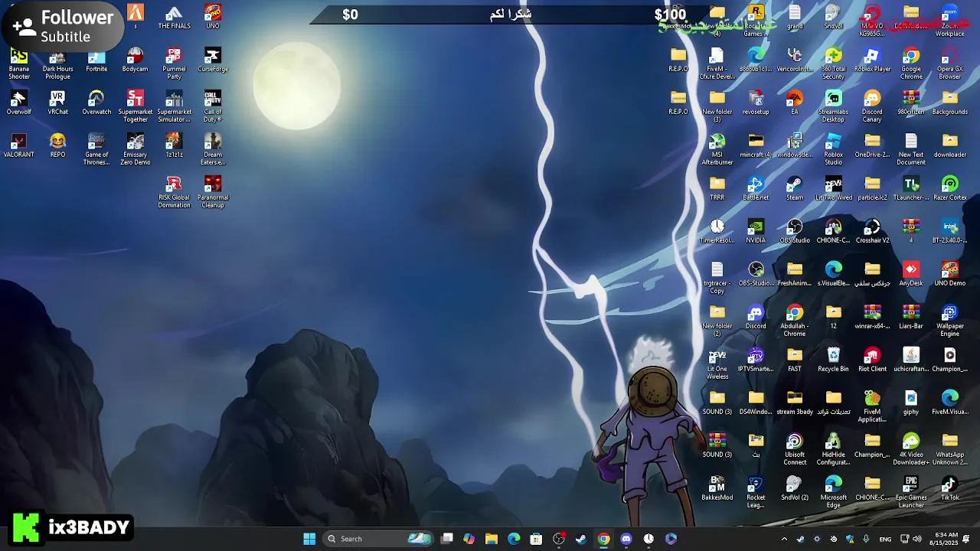Select Razer Cortex shortcut

[x=950, y=189]
